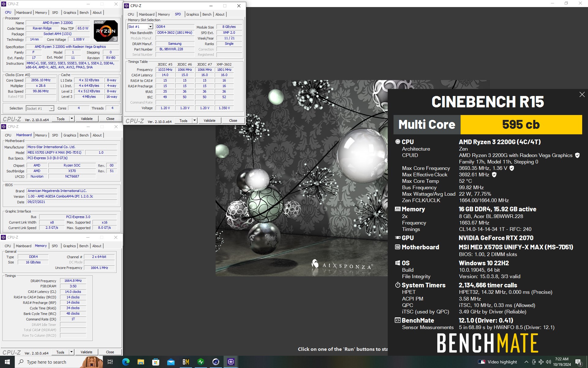Click the Model MEG X570S UNIFY-X MAX field

coord(55,152)
